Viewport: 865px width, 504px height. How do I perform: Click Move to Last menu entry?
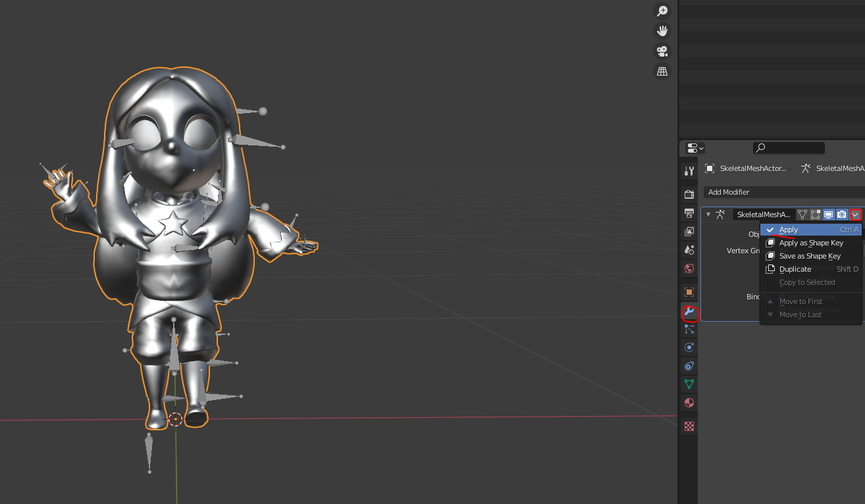[811, 315]
